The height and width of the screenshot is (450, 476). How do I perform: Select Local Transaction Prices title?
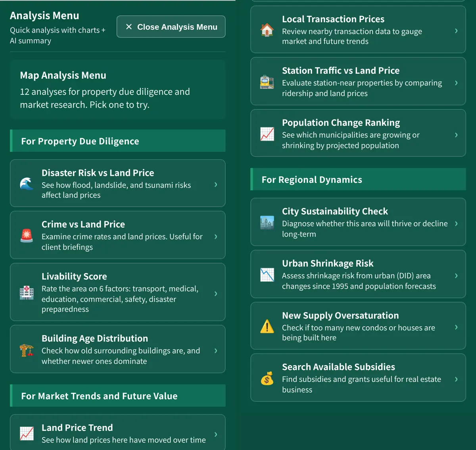pyautogui.click(x=333, y=19)
